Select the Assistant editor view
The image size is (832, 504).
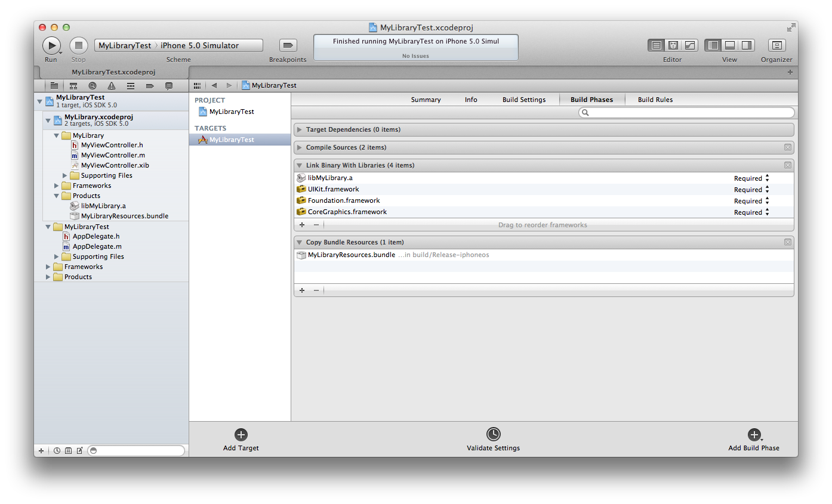click(673, 45)
